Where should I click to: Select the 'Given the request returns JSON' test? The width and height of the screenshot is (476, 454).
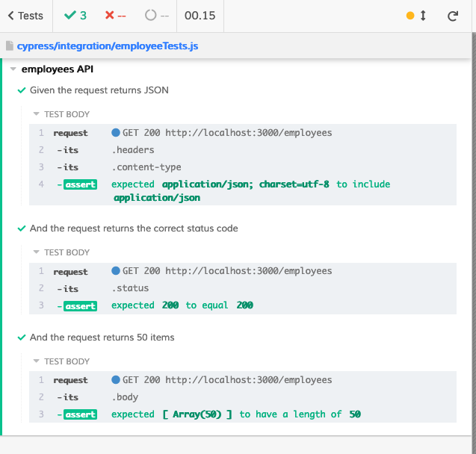[x=99, y=90]
